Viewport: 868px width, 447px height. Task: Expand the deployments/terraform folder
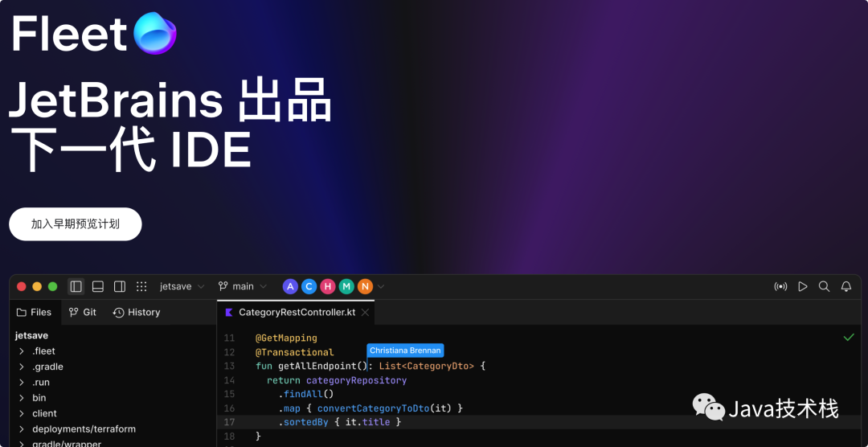coord(21,429)
